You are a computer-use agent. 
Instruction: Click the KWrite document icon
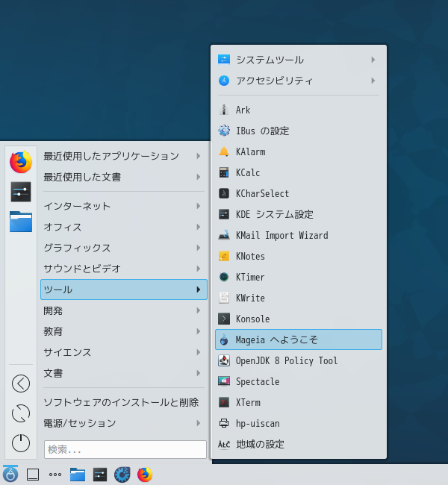click(224, 298)
